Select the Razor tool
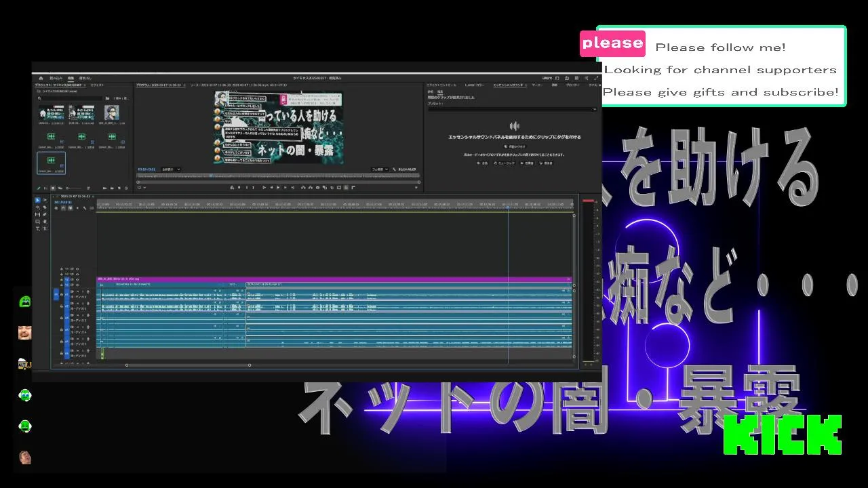The width and height of the screenshot is (868, 488). pos(45,207)
